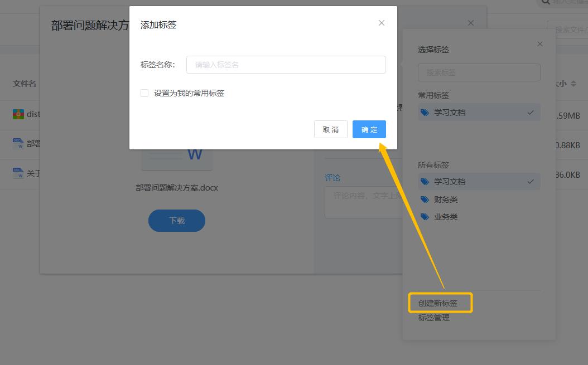The image size is (588, 365).
Task: Click the 关于 docx file icon
Action: (x=18, y=173)
